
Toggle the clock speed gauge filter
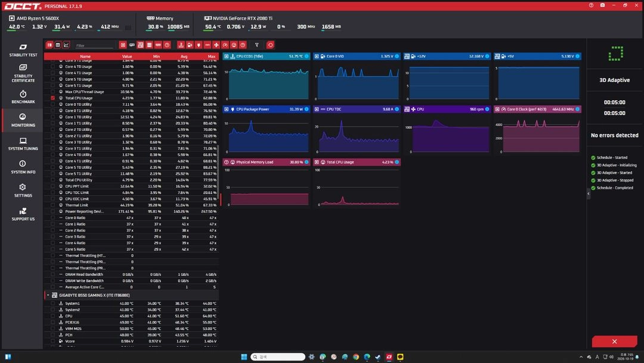tap(225, 45)
